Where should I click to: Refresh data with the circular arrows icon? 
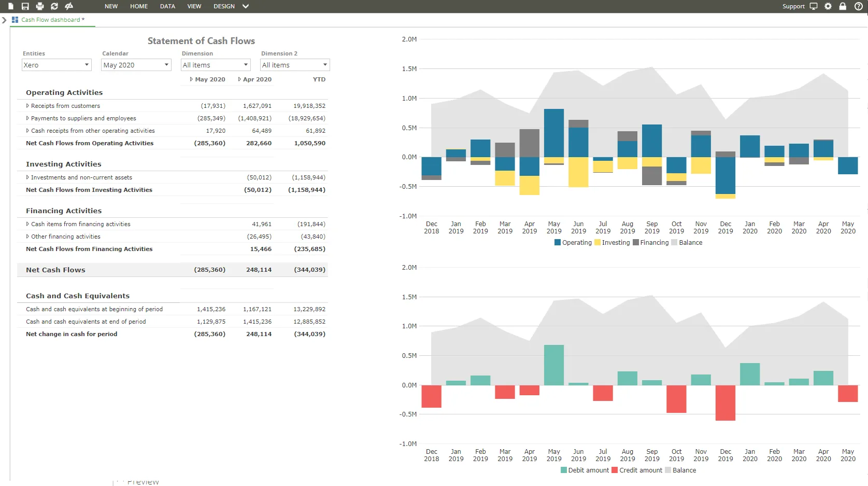54,6
